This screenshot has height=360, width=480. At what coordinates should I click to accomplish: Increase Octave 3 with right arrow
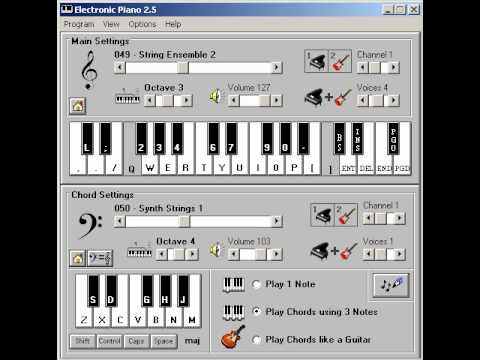187,100
